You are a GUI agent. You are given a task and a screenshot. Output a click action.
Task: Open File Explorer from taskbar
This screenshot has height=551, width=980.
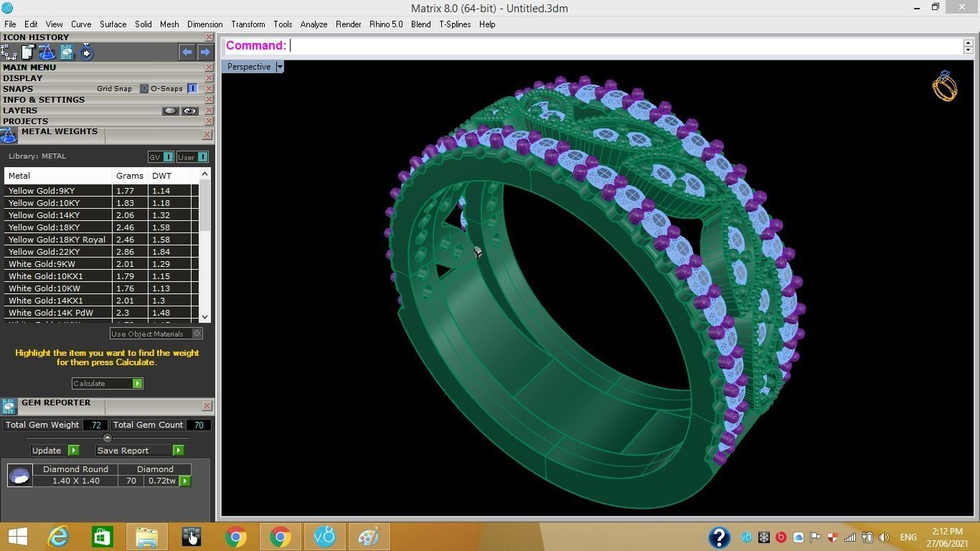pyautogui.click(x=146, y=537)
